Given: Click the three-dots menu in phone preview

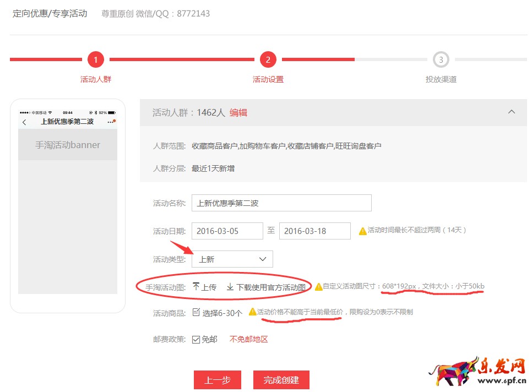Looking at the screenshot, I should point(112,122).
